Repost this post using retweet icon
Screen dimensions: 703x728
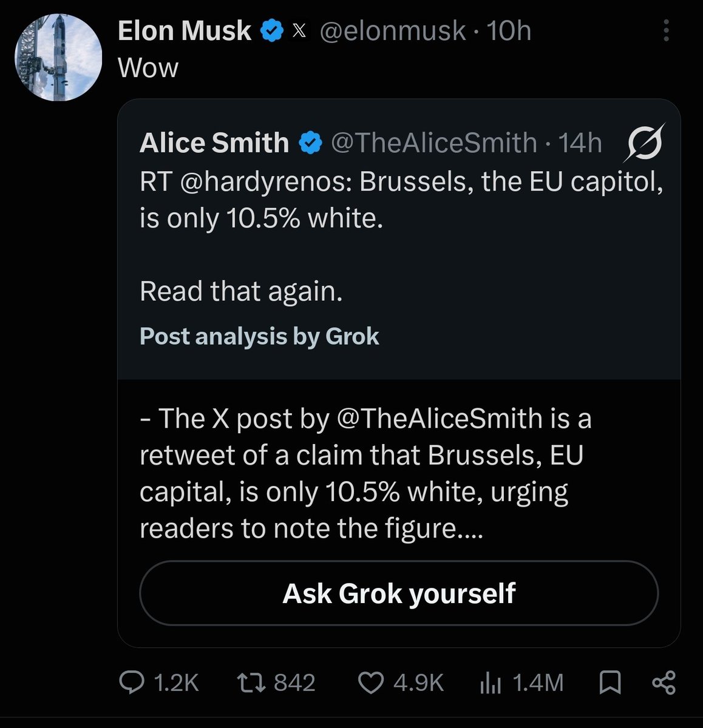[x=251, y=683]
